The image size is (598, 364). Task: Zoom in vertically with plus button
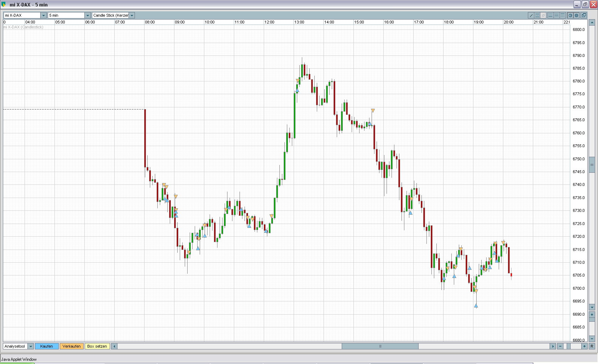tap(592, 315)
